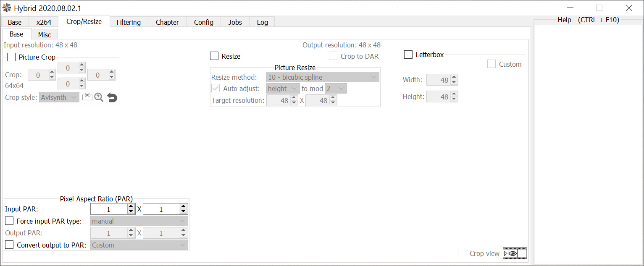Click the Hybrid application logo icon
This screenshot has width=644, height=266.
7,8
